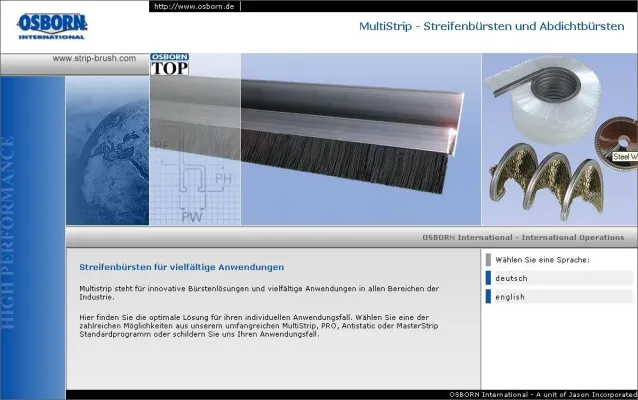
Task: Click the Osborn International logo
Action: [x=52, y=26]
